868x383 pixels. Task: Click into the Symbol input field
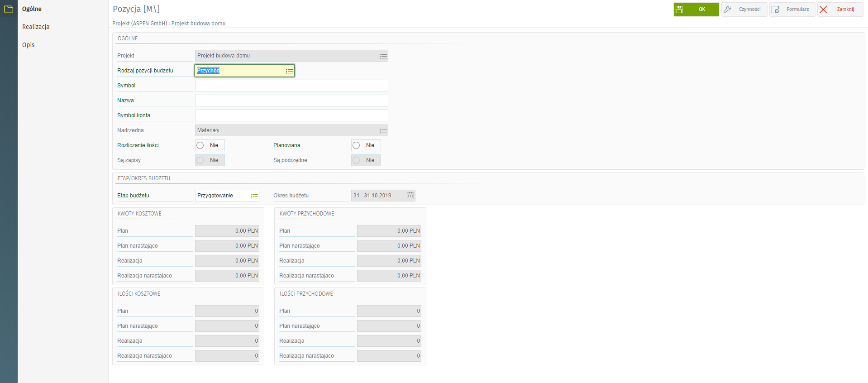point(291,86)
